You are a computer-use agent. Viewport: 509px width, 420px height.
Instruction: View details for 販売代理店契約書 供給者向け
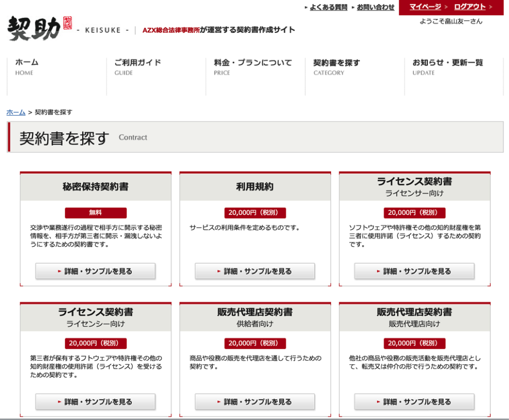pyautogui.click(x=255, y=402)
